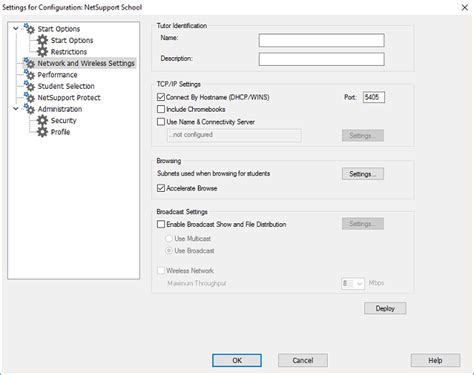This screenshot has width=474, height=375.
Task: Click Name & Connectivity Server Settings button
Action: click(x=363, y=135)
